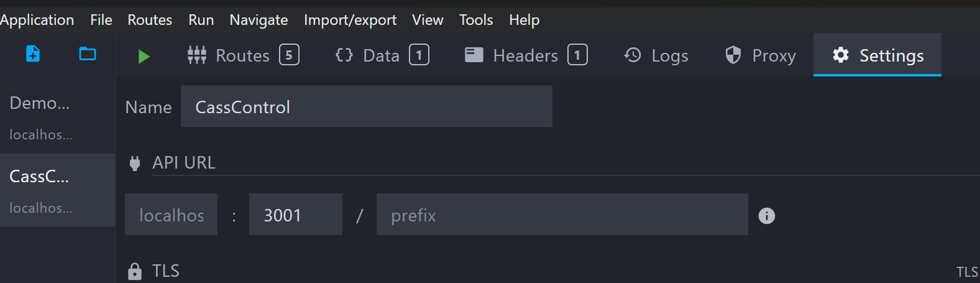Click the info icon beside the prefix field

(767, 216)
